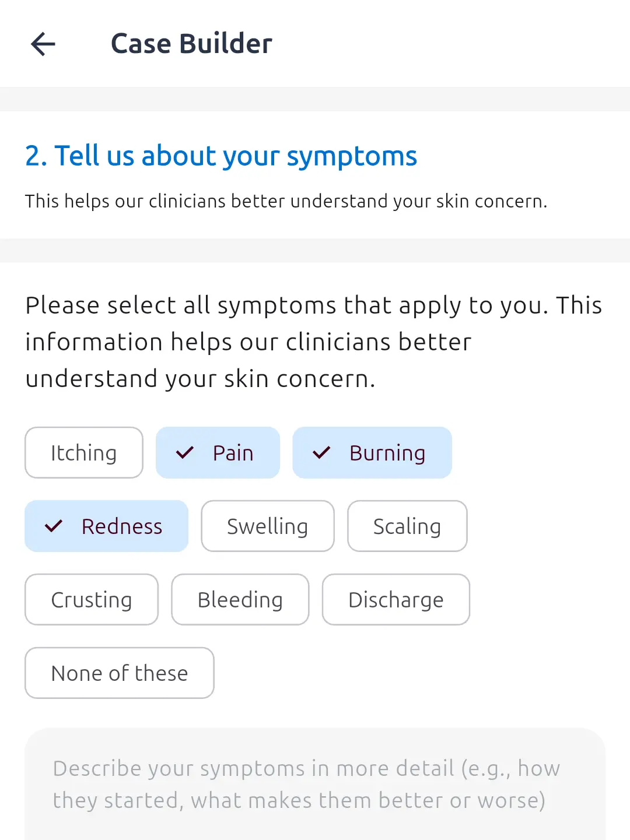Select the Crusting symptom
Screen dimensions: 630x840
92,600
